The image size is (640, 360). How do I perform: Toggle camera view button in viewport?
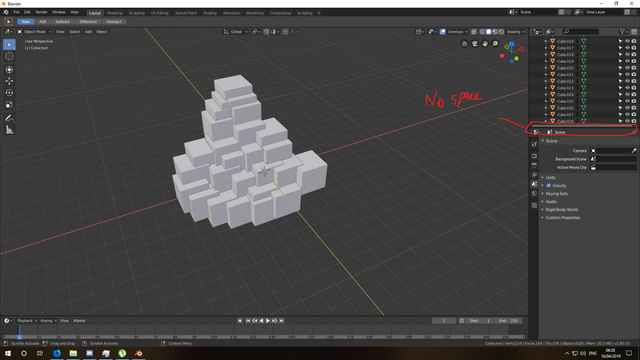click(475, 44)
